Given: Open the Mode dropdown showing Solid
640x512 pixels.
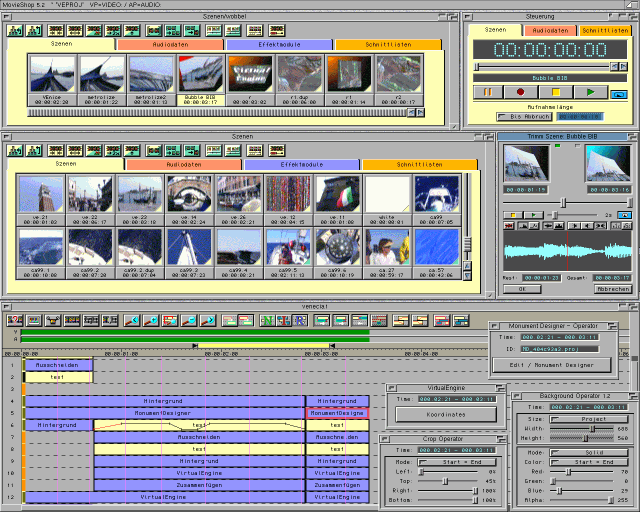Looking at the screenshot, I should (x=586, y=452).
